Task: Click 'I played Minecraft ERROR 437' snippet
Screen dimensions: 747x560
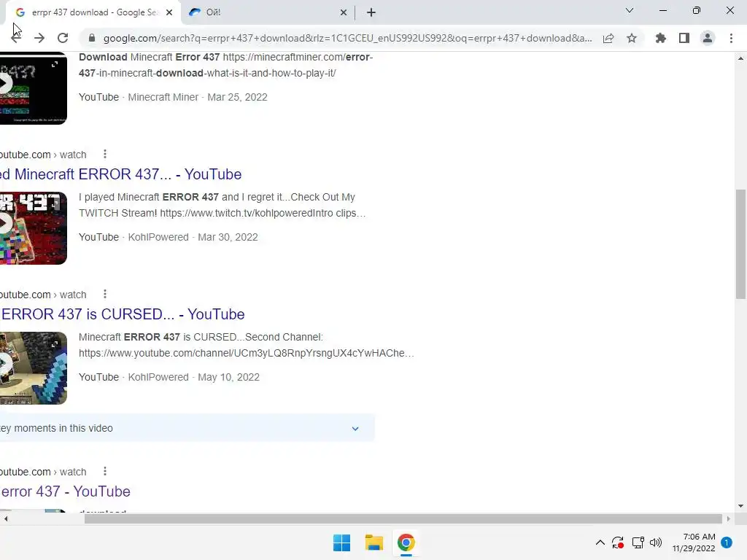Action: (222, 205)
